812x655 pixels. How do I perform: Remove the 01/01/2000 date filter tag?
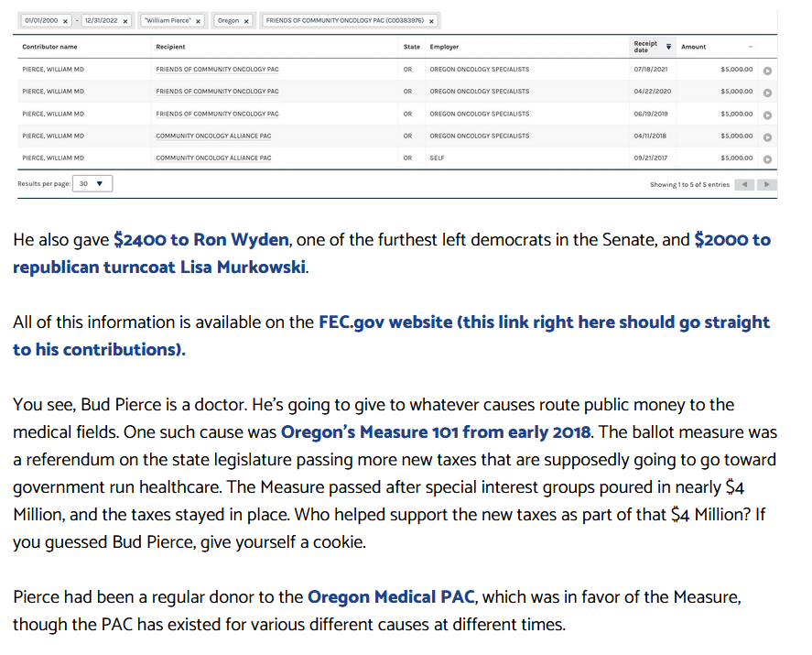pyautogui.click(x=65, y=20)
